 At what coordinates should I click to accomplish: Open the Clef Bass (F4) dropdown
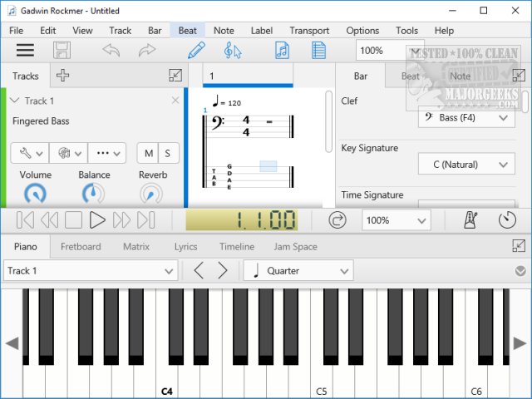click(466, 117)
